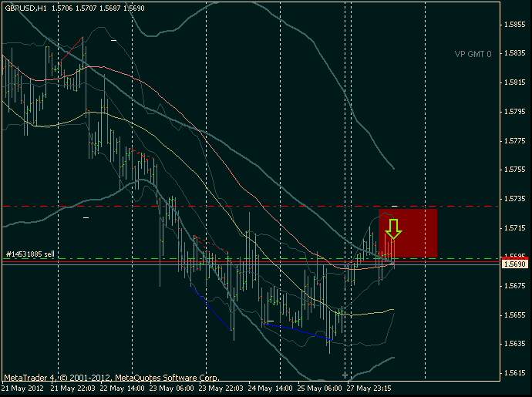Image resolution: width=532 pixels, height=397 pixels.
Task: Click the 1.5655 price axis value
Action: click(515, 315)
